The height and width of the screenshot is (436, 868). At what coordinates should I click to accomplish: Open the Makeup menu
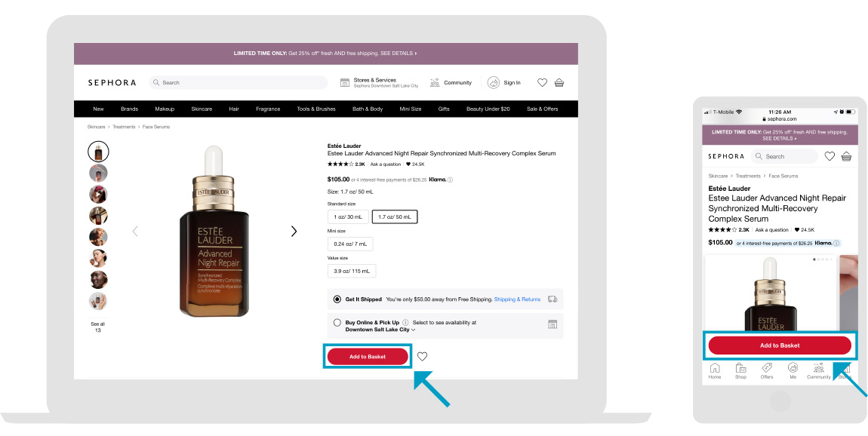165,109
